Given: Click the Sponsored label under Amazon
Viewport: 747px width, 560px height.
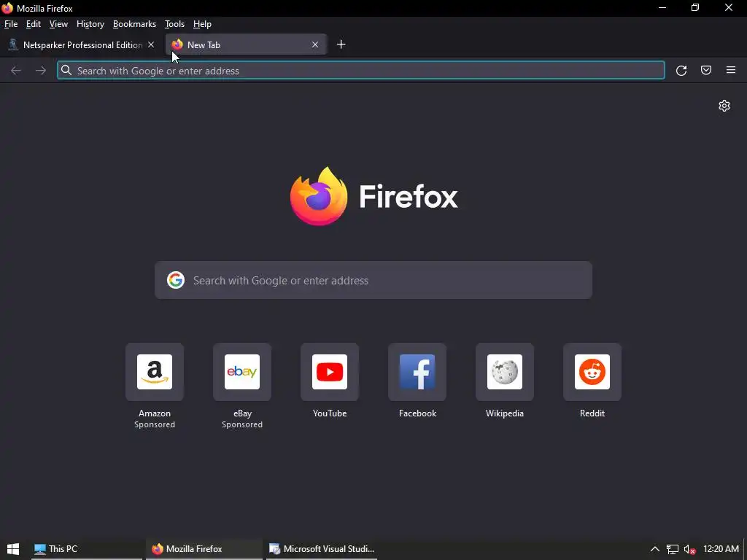Looking at the screenshot, I should [x=155, y=424].
